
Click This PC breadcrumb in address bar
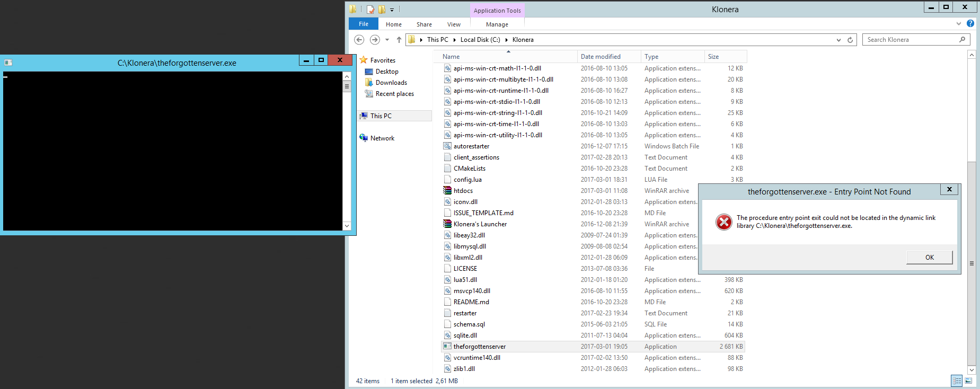click(437, 40)
